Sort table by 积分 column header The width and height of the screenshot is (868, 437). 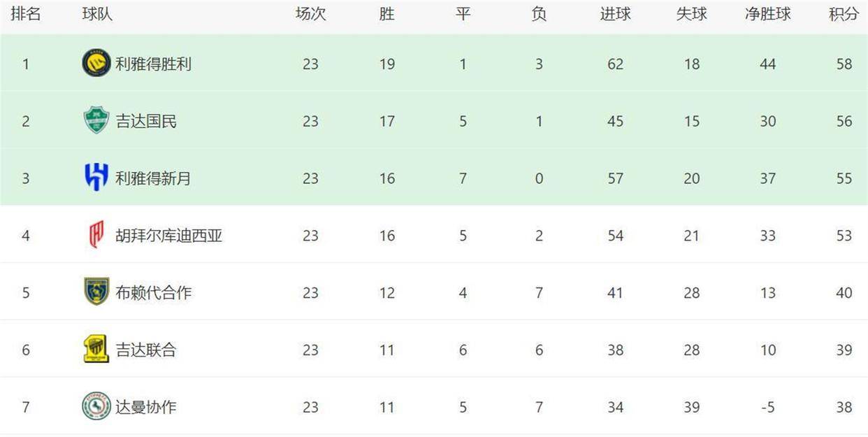pyautogui.click(x=844, y=14)
